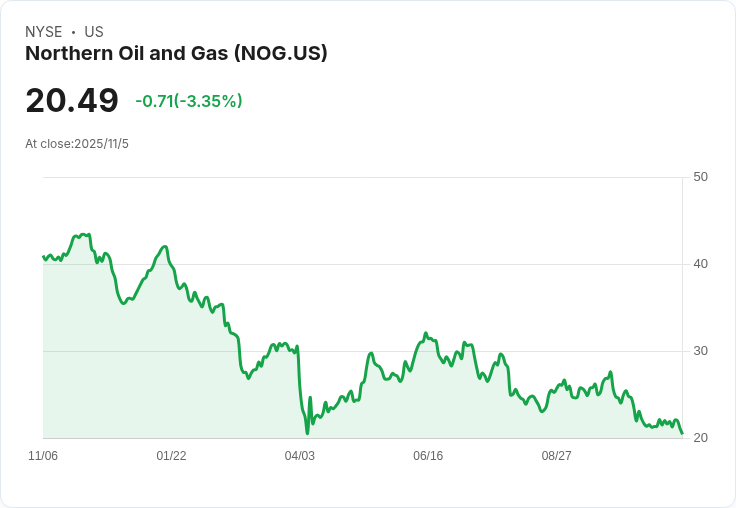736x508 pixels.
Task: Select the 01/22 date axis marker
Action: (171, 456)
